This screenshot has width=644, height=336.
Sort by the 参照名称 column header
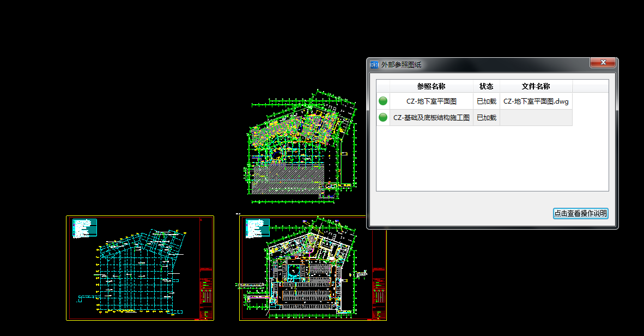click(431, 86)
